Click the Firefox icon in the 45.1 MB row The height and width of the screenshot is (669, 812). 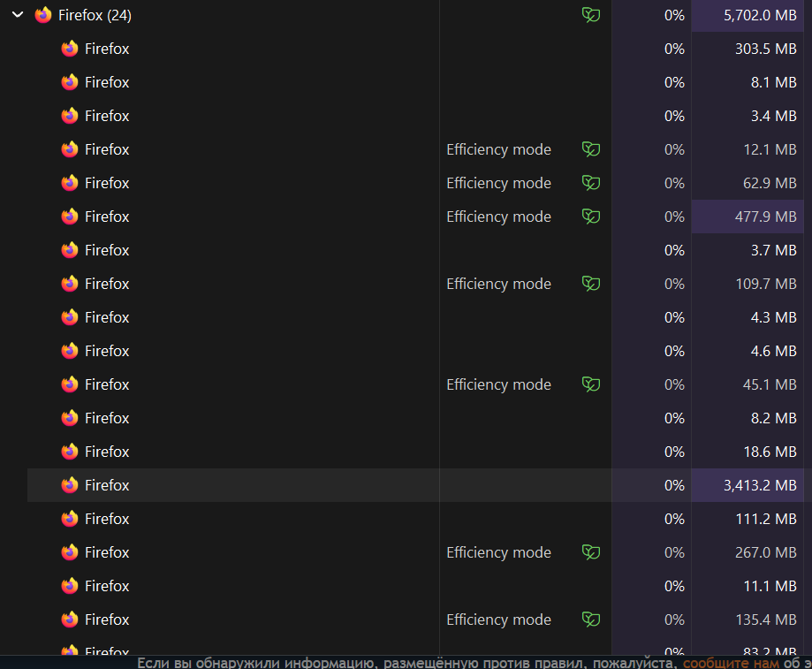coord(70,384)
